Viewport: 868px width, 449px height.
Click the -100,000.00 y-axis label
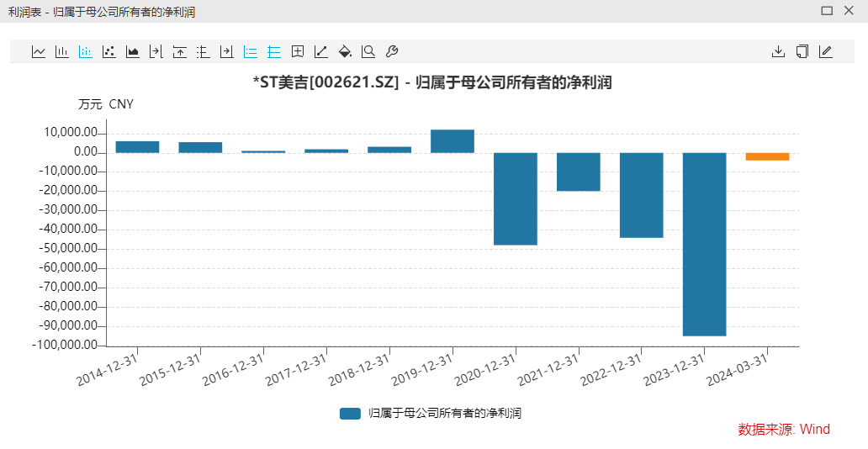click(x=66, y=345)
